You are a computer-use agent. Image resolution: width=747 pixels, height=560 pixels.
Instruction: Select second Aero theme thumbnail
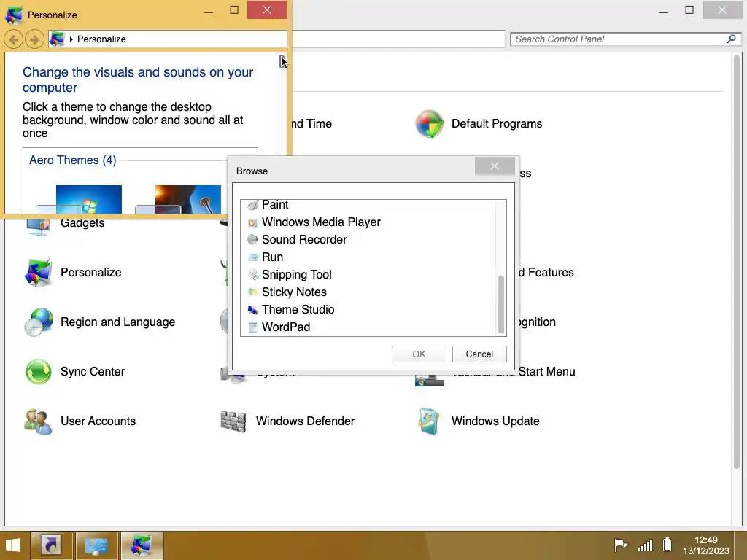[187, 199]
